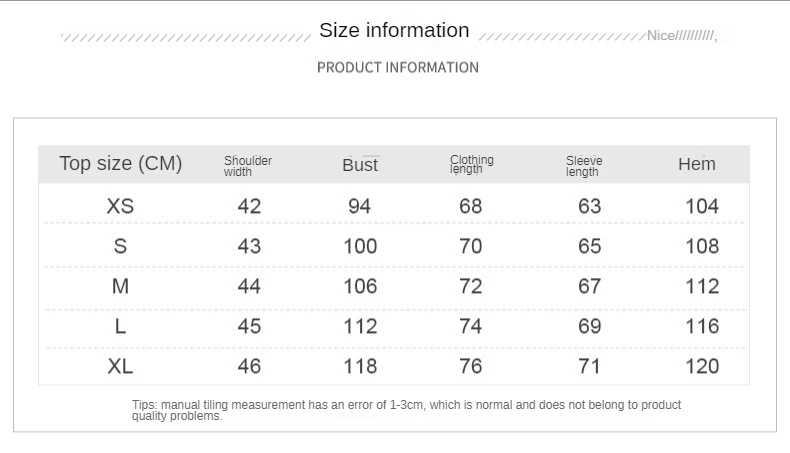Select the PRODUCT INFORMATION subtitle

pyautogui.click(x=398, y=68)
